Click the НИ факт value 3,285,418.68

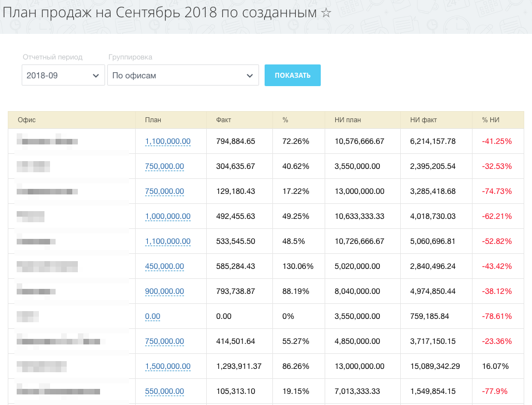click(432, 191)
